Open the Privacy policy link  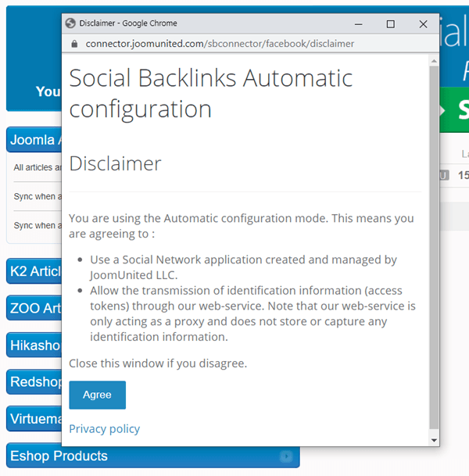point(104,428)
